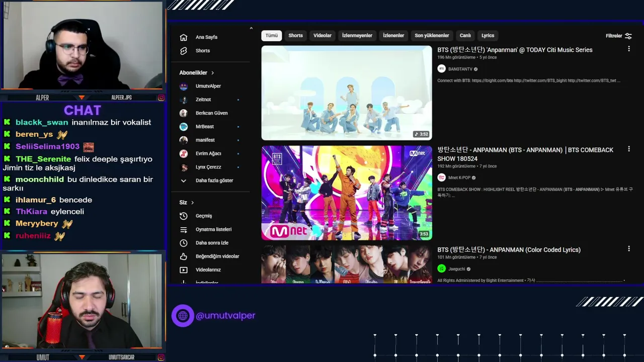Select the İzlenenler filter chip
Viewport: 644px width, 362px height.
pyautogui.click(x=393, y=36)
